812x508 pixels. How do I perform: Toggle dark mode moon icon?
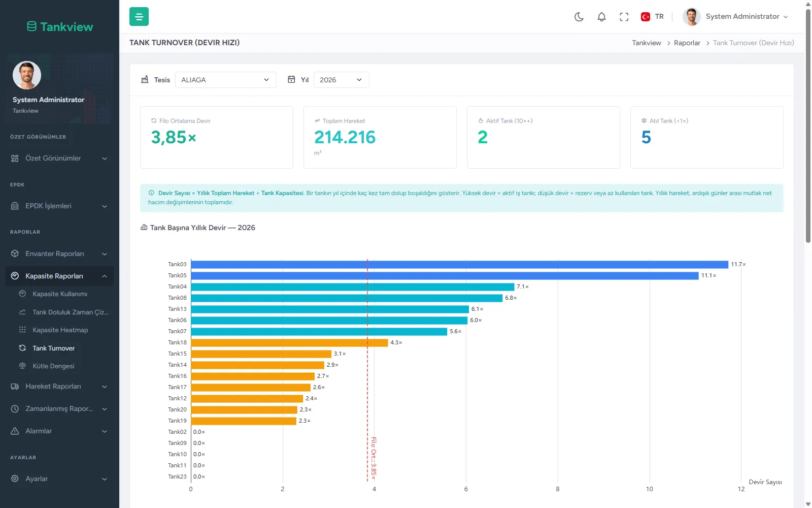pyautogui.click(x=579, y=17)
